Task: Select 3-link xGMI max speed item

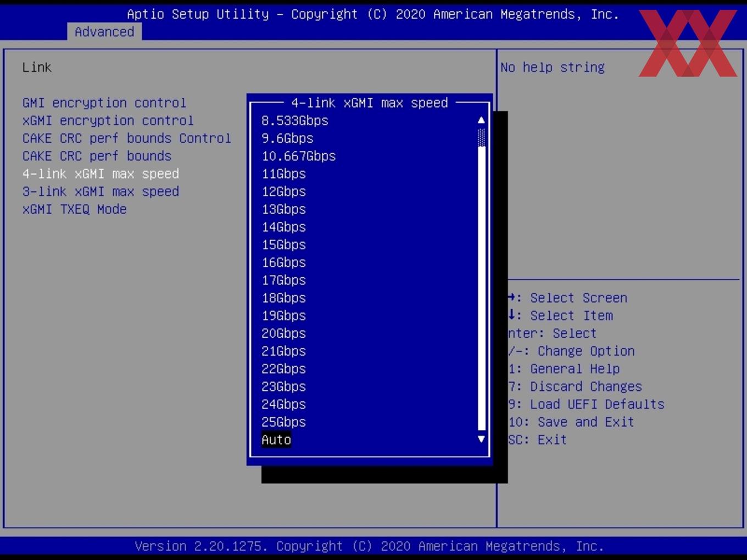Action: 101,192
